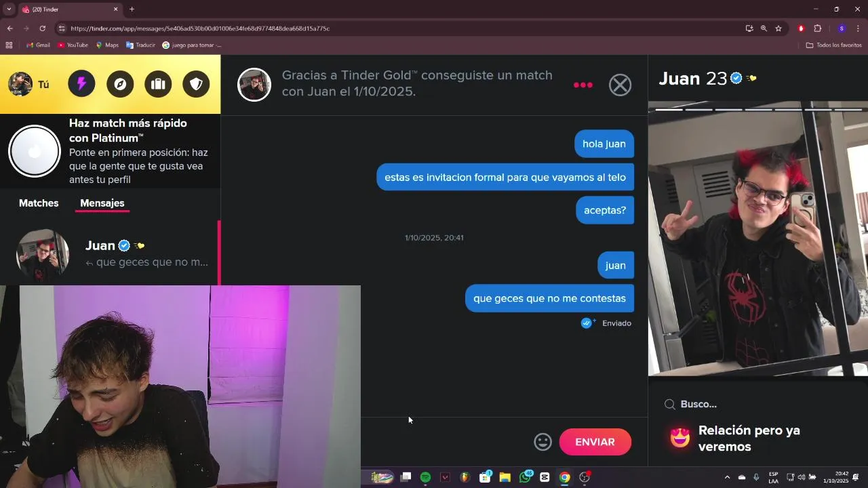Show hidden system tray icons chevron

coord(728,477)
